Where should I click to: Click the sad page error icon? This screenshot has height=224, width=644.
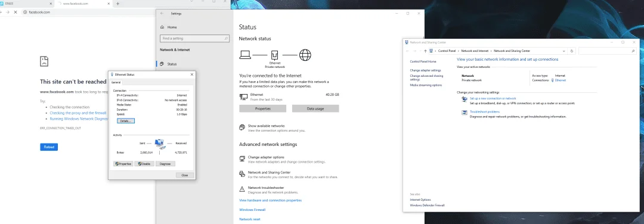44,61
